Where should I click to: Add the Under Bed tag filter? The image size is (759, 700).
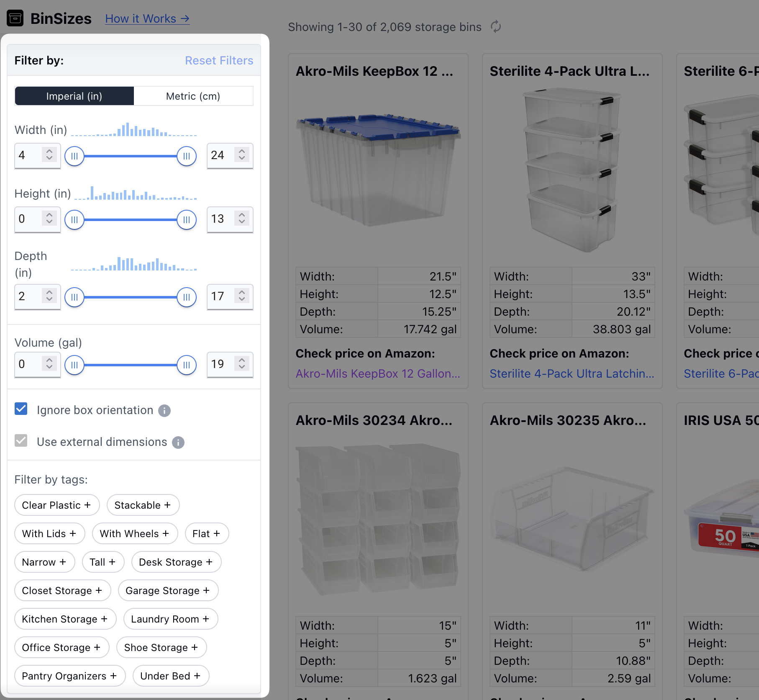click(171, 676)
